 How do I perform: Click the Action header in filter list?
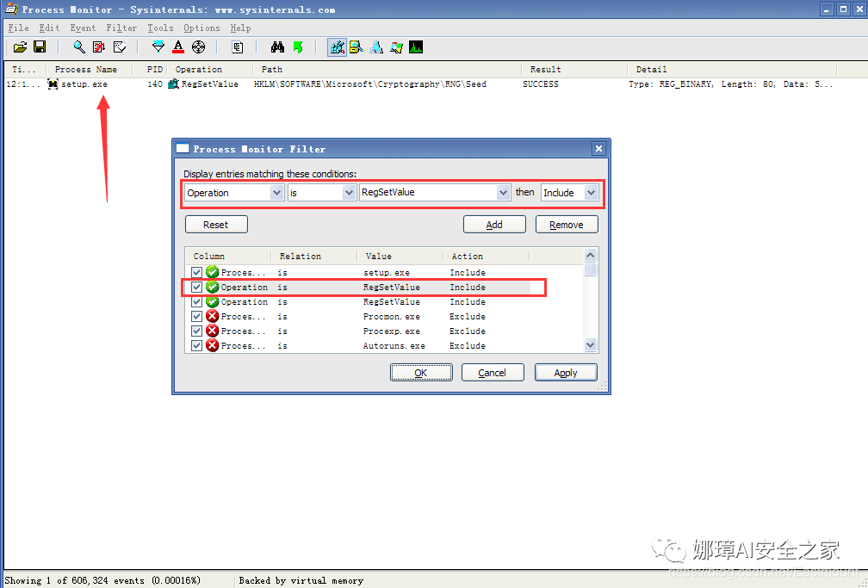pyautogui.click(x=486, y=256)
